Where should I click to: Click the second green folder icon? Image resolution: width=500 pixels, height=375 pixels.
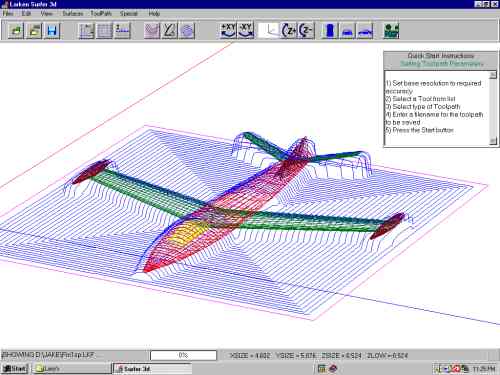point(34,31)
